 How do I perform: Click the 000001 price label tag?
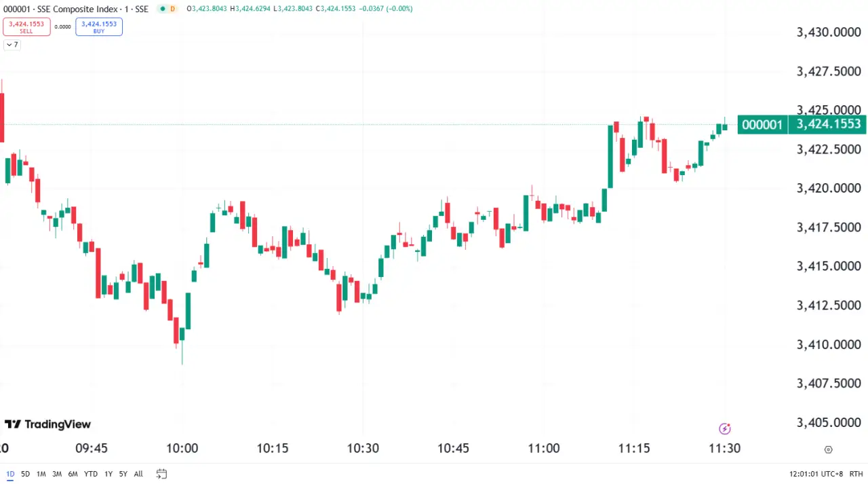coord(762,124)
